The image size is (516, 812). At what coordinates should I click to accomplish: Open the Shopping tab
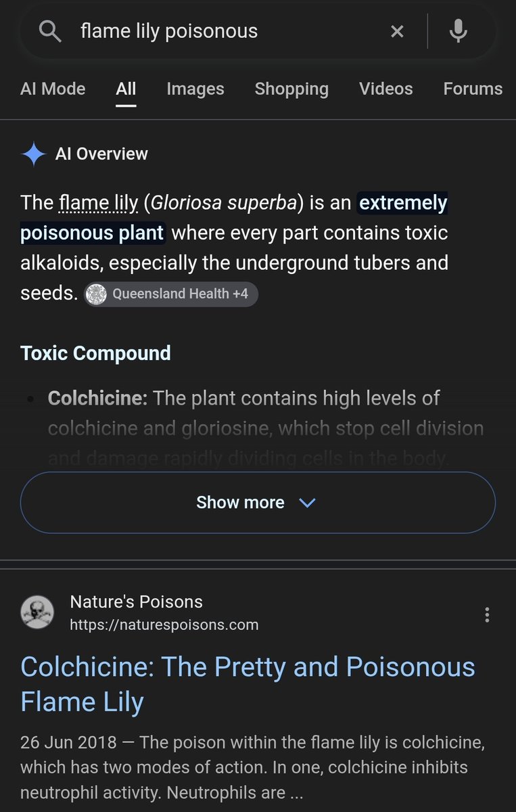pos(291,89)
